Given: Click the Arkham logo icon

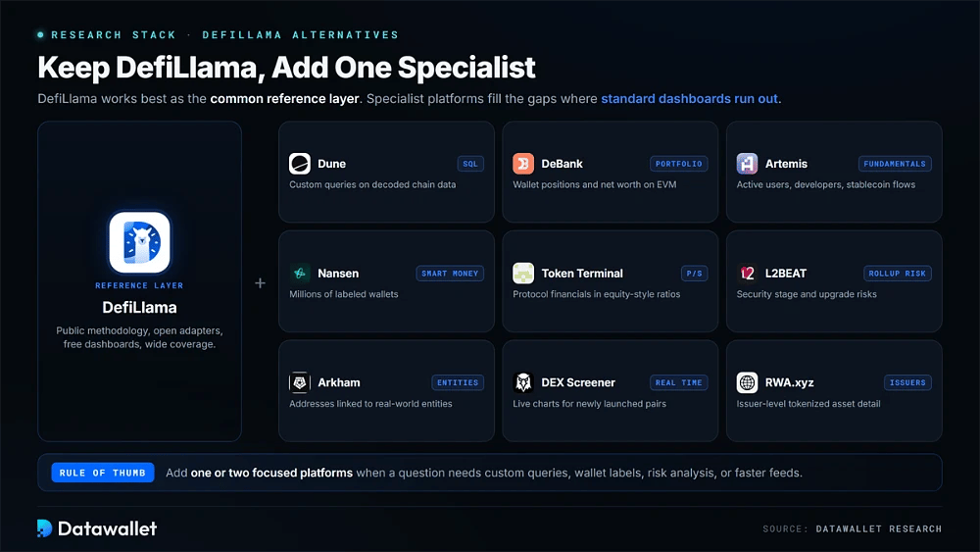Looking at the screenshot, I should [299, 382].
